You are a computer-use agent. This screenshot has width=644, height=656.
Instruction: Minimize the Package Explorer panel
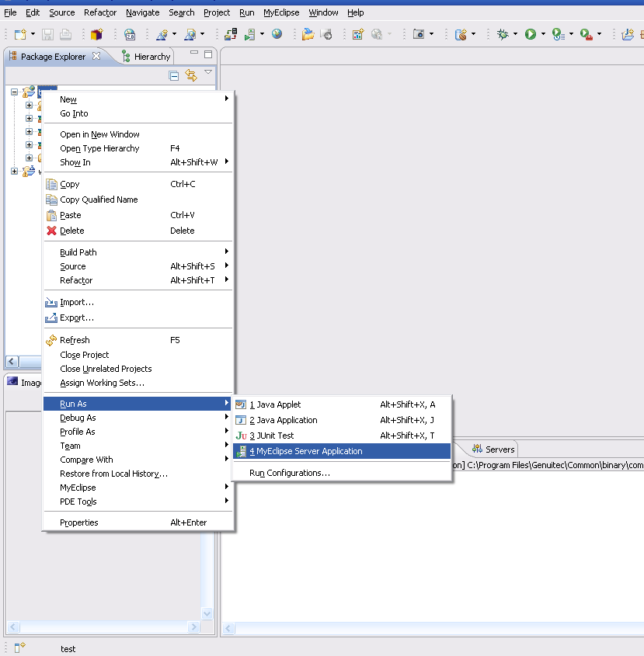click(x=194, y=53)
